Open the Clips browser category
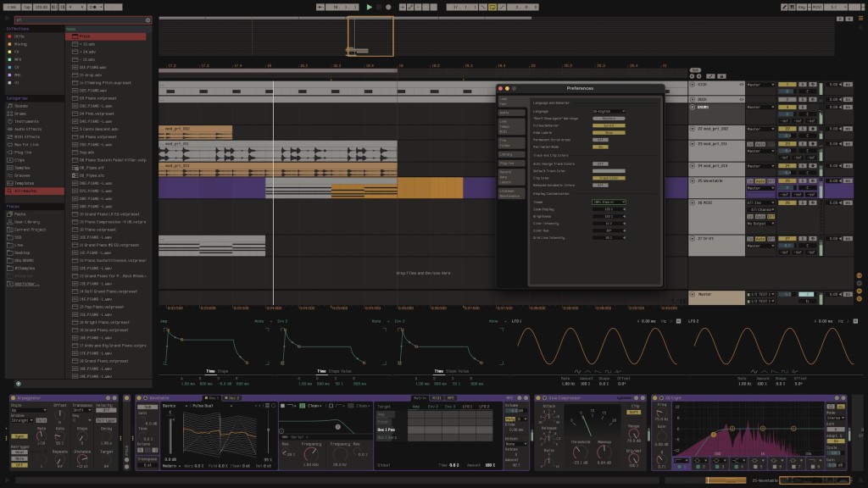The height and width of the screenshot is (488, 868). pos(19,159)
